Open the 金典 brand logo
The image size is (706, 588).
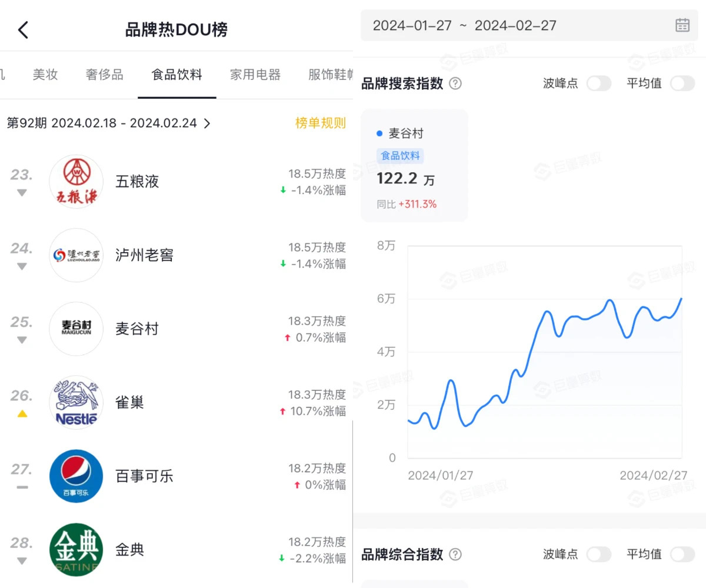pyautogui.click(x=76, y=550)
